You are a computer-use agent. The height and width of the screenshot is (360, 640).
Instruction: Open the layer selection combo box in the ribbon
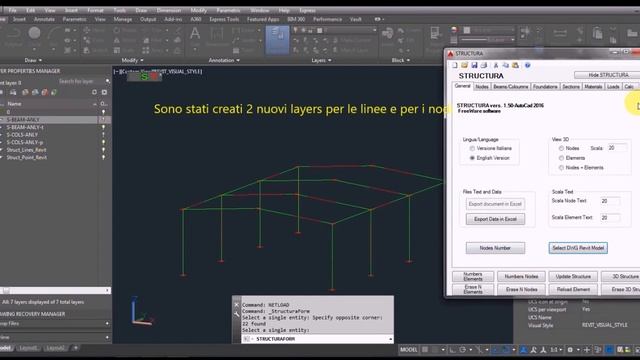pyautogui.click(x=334, y=30)
